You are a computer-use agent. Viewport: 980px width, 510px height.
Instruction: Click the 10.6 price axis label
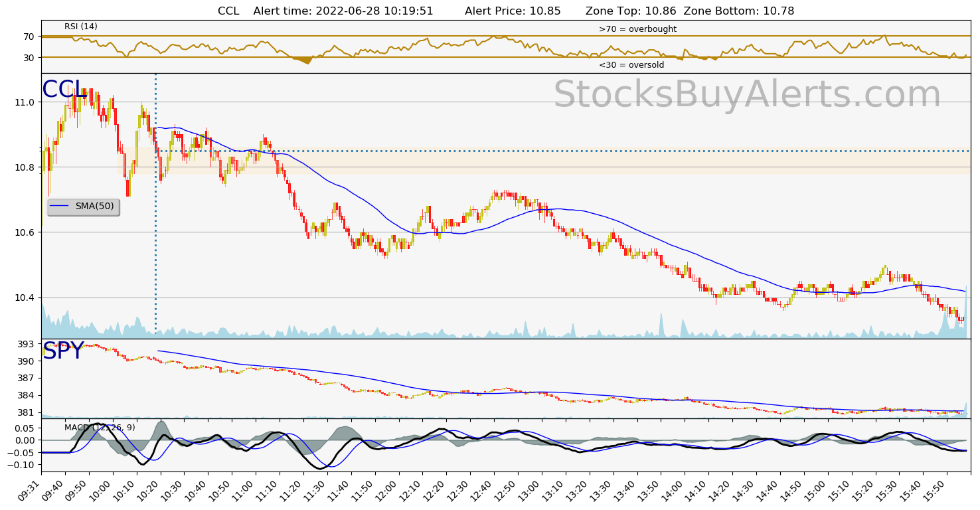26,232
